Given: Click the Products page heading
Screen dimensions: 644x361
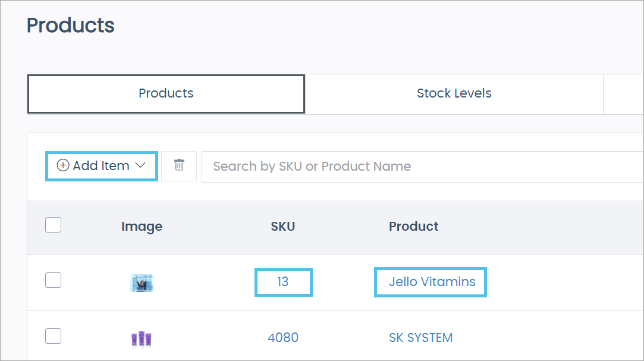Looking at the screenshot, I should tap(71, 26).
